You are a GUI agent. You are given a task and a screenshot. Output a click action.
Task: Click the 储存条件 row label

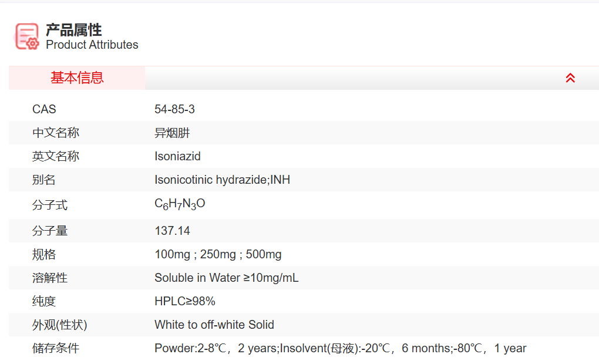tap(56, 348)
